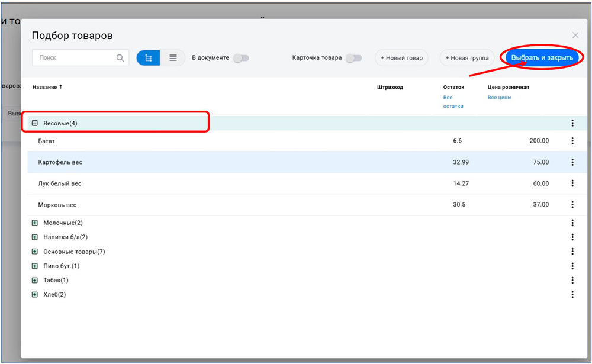Open three-dot menu for Морковь вес
This screenshot has width=592, height=364.
pyautogui.click(x=572, y=205)
